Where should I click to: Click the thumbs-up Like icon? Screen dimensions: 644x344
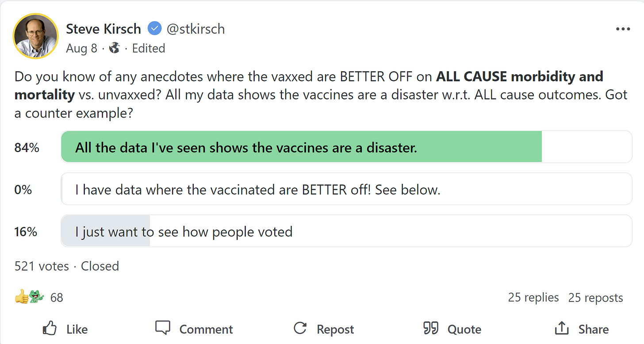tap(50, 329)
